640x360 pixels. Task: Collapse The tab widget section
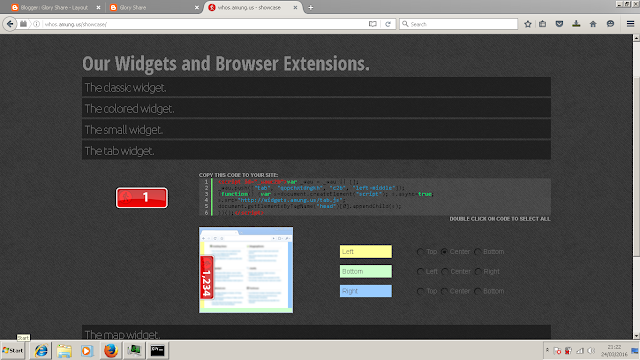pos(316,150)
